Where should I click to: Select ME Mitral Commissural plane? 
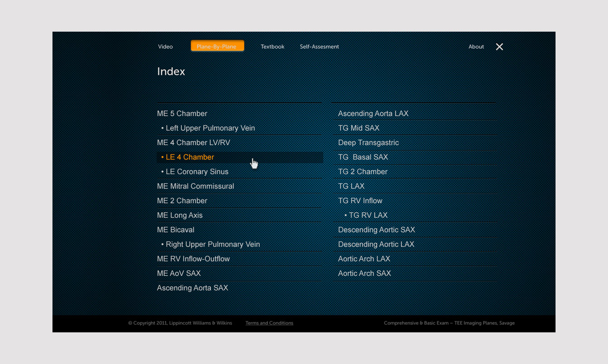[x=195, y=186]
